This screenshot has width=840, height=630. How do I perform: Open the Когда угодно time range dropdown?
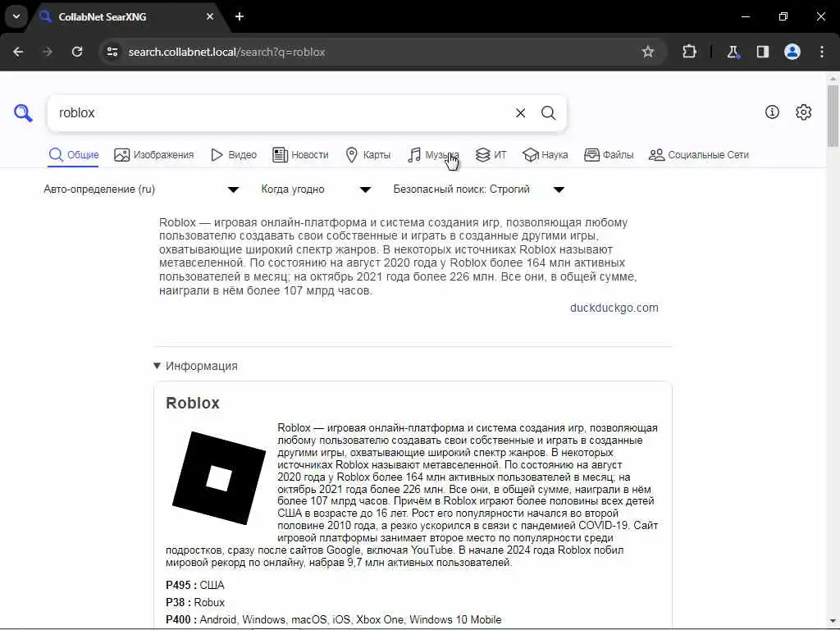[316, 189]
